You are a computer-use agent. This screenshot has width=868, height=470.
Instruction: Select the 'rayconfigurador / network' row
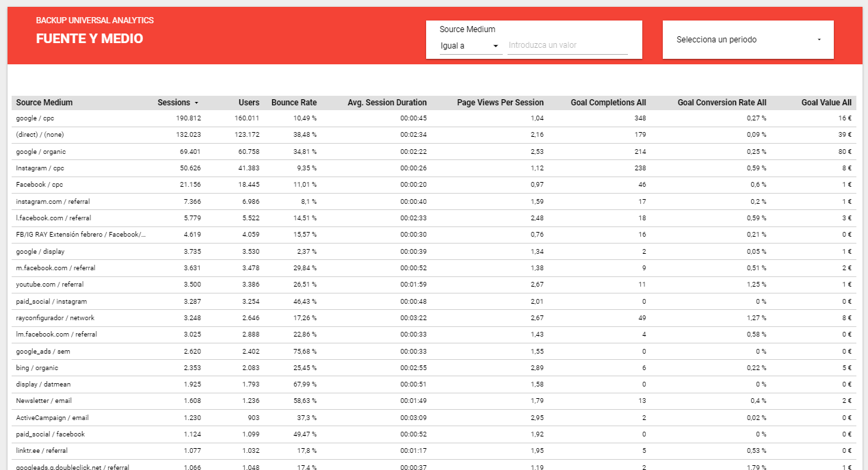(434, 317)
